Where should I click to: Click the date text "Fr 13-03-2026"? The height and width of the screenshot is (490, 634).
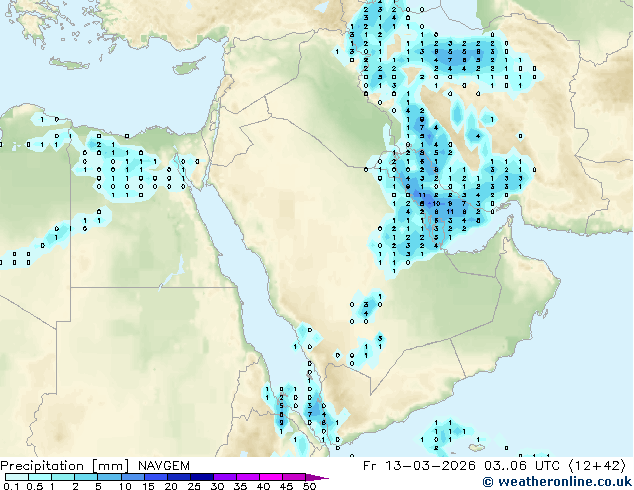tap(419, 466)
